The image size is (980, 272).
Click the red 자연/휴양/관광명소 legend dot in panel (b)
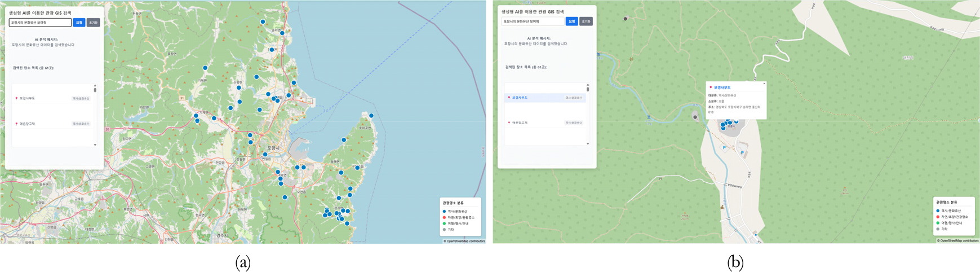938,217
